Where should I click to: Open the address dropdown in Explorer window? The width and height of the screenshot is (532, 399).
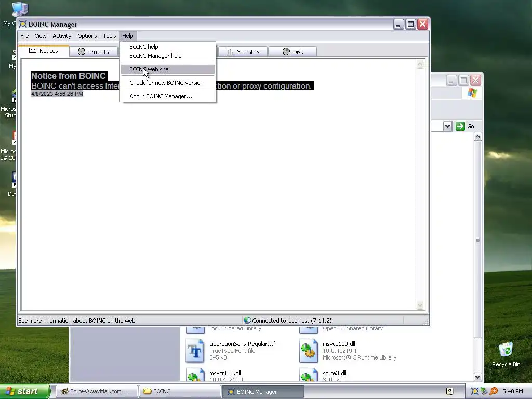(x=447, y=126)
